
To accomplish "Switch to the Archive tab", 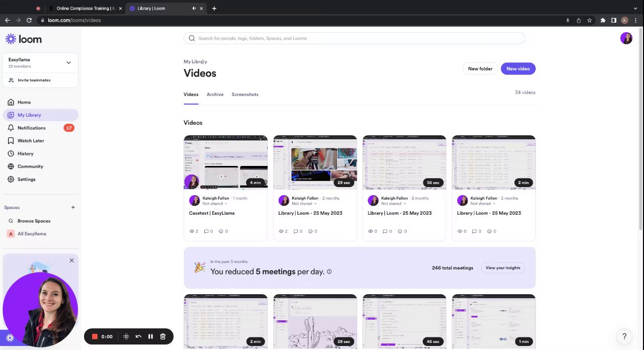I will [x=215, y=95].
